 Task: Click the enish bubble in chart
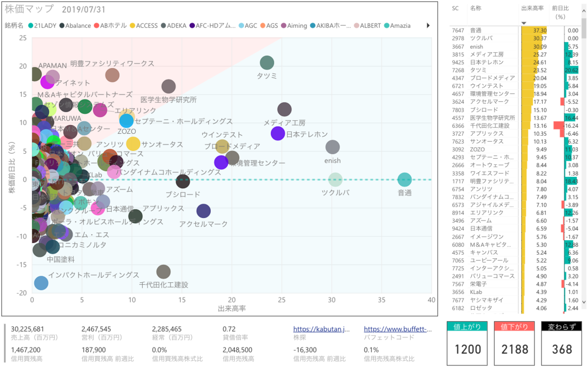pyautogui.click(x=332, y=147)
